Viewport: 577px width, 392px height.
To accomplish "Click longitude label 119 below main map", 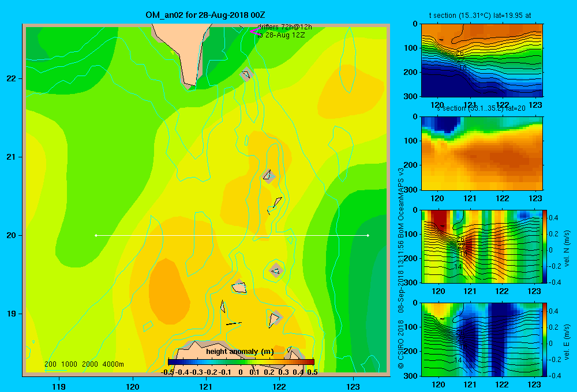I will click(59, 386).
